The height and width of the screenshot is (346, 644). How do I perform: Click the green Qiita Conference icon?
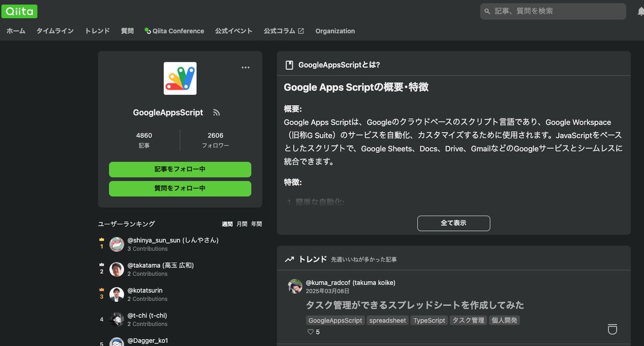[x=147, y=31]
